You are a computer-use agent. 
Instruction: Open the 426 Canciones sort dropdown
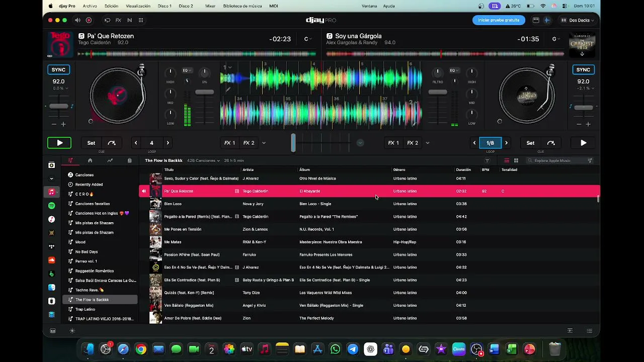coord(204,160)
